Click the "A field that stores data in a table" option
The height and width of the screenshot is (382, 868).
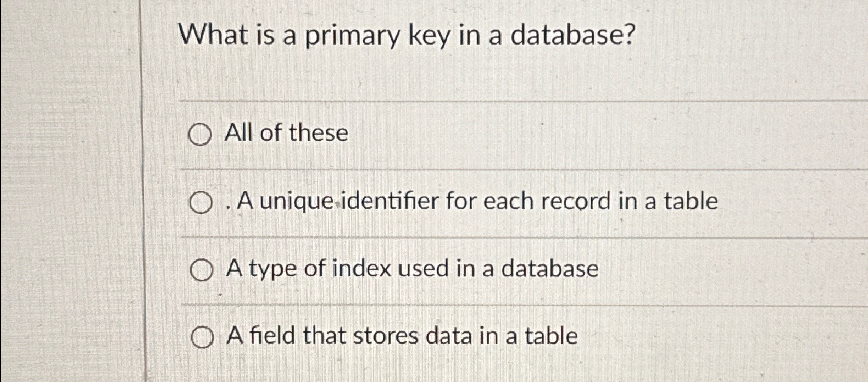(x=401, y=335)
